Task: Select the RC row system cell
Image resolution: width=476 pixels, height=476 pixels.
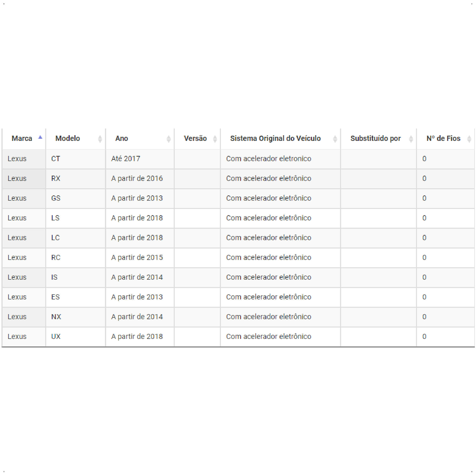Action: pyautogui.click(x=280, y=258)
